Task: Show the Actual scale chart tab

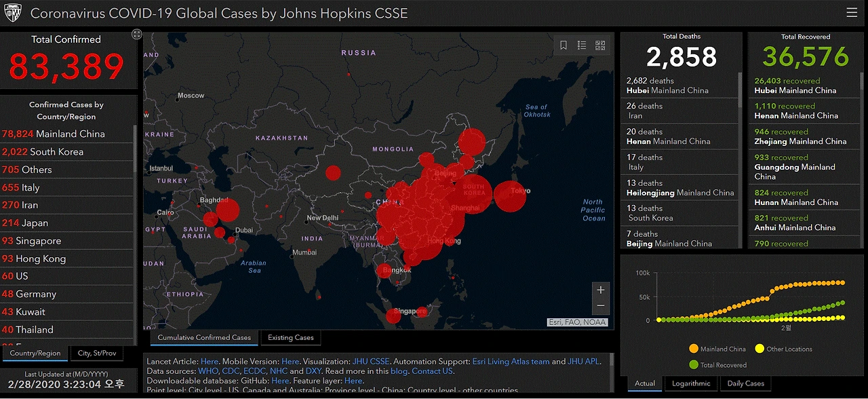Action: click(x=645, y=383)
